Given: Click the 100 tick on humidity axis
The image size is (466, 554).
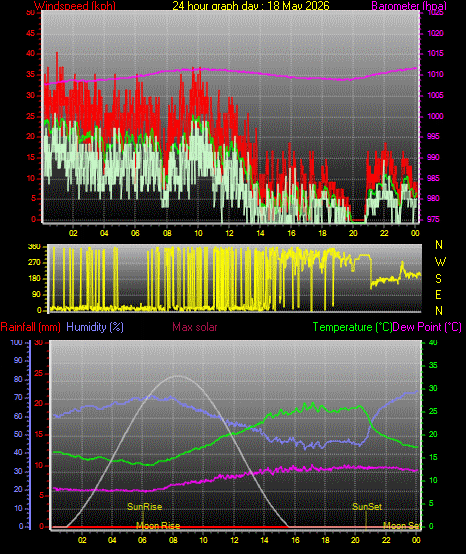Looking at the screenshot, I should point(17,342).
